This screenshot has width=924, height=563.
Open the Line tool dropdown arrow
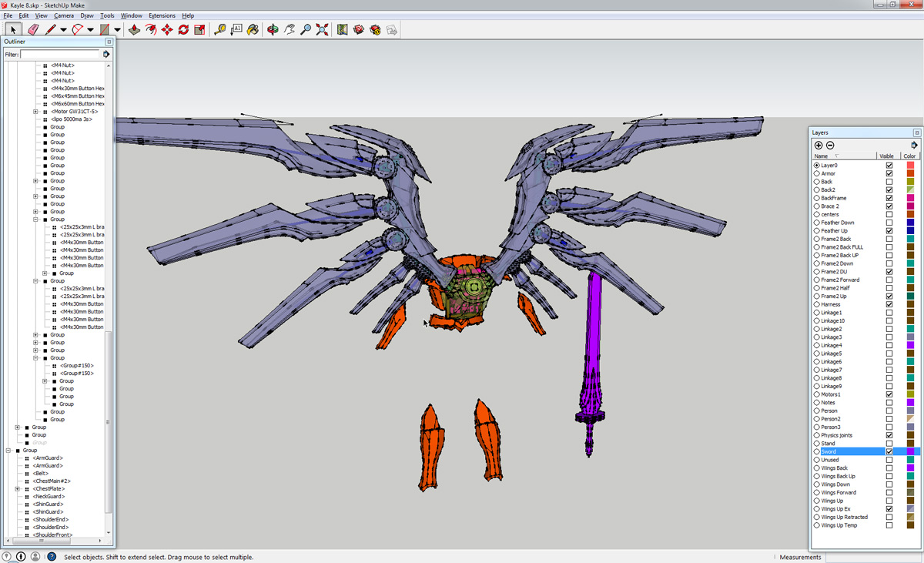pos(63,30)
